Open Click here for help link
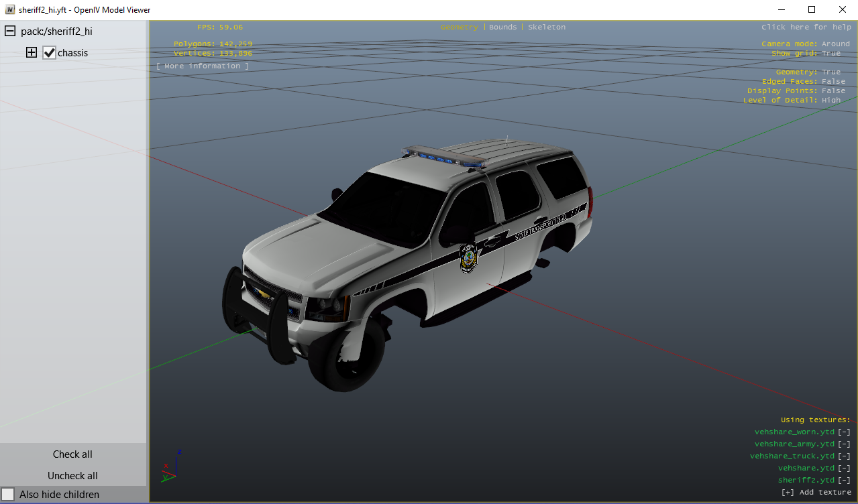 pos(806,27)
